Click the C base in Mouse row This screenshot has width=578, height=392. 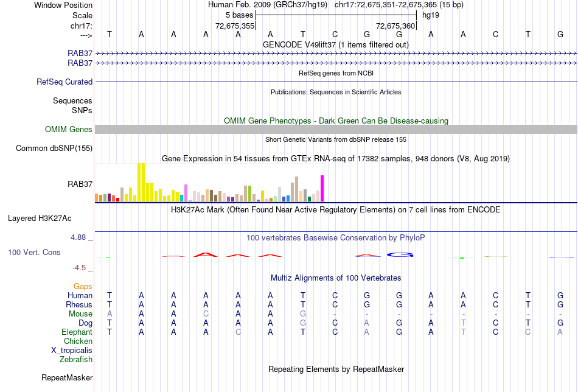click(206, 314)
